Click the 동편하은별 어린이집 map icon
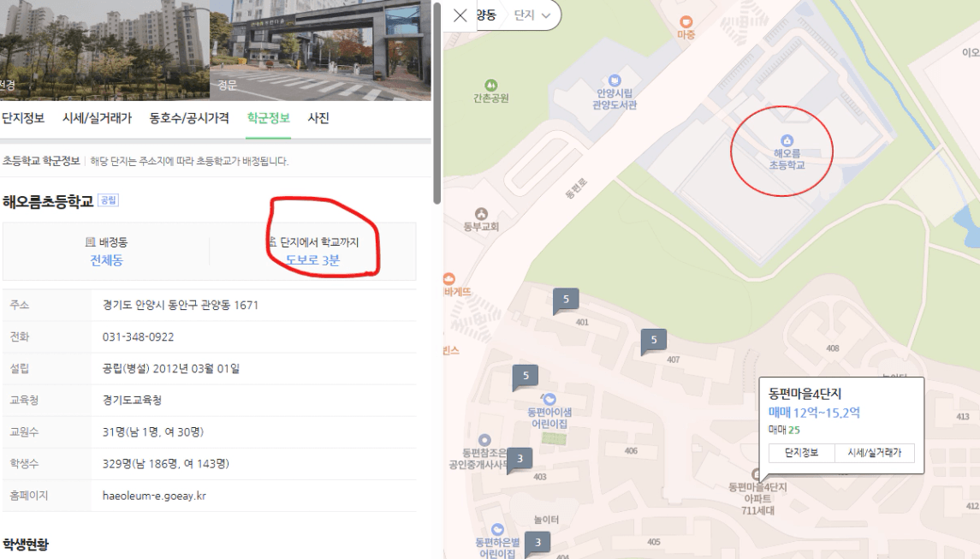 tap(497, 530)
